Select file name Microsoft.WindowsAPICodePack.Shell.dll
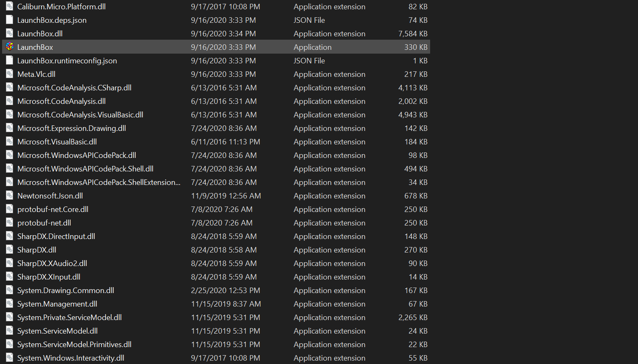Screen dimensions: 638x364 (x=85, y=169)
